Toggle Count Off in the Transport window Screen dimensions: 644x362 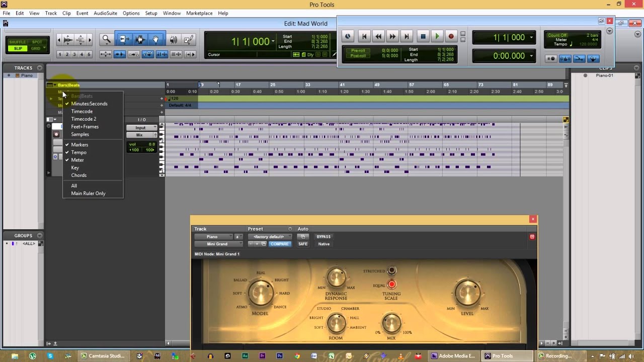coord(557,35)
